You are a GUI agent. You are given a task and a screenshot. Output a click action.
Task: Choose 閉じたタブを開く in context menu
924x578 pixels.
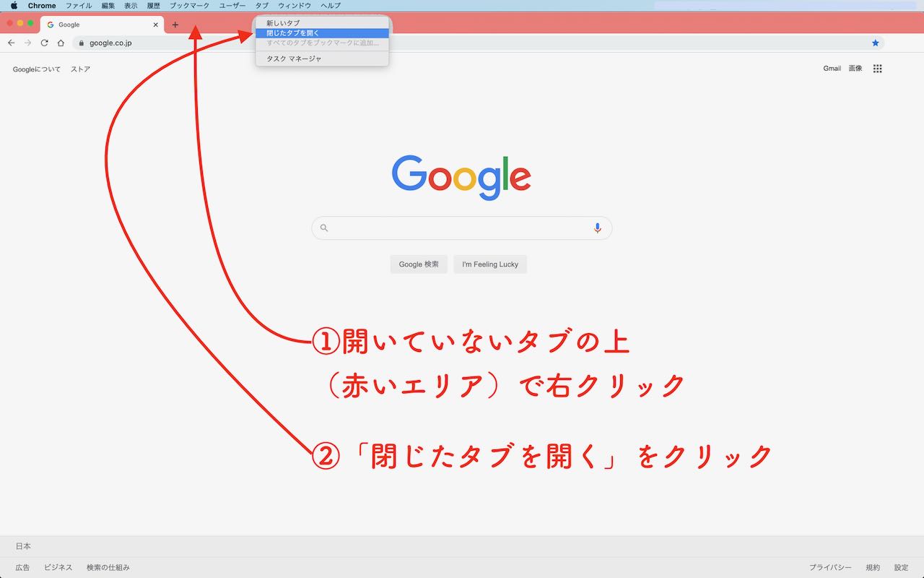(322, 33)
